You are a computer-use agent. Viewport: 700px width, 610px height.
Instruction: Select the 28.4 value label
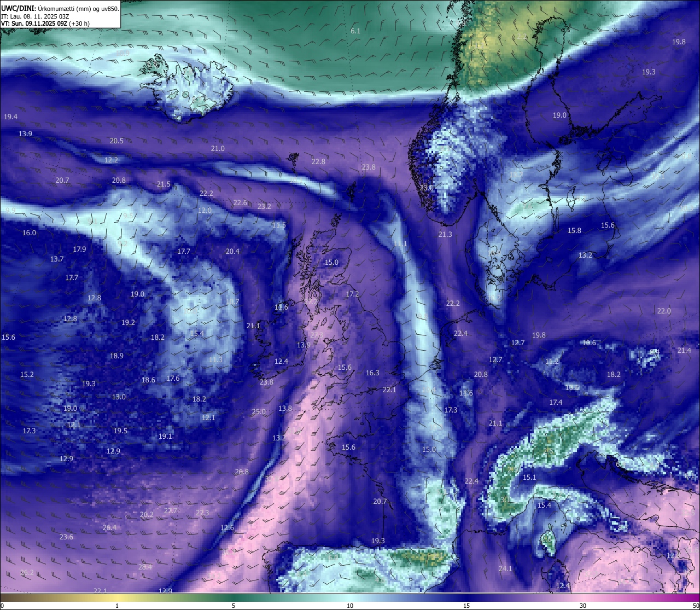[145, 567]
